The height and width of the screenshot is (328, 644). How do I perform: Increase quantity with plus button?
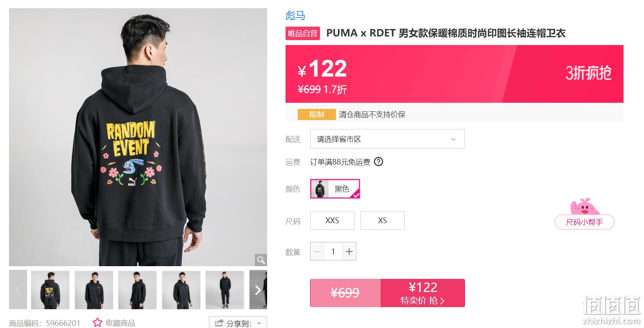[349, 251]
